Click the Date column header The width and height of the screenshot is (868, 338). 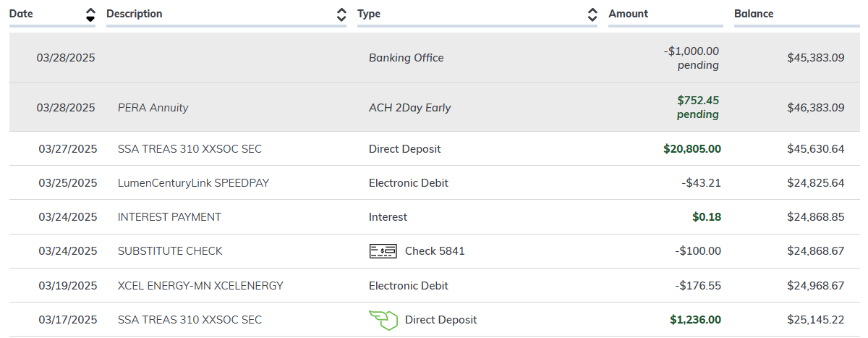(x=22, y=14)
